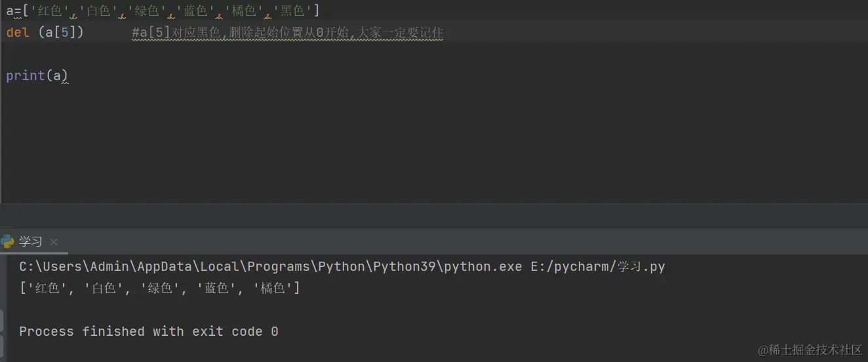Click the '红色' string in code line
The height and width of the screenshot is (362, 868).
click(49, 10)
